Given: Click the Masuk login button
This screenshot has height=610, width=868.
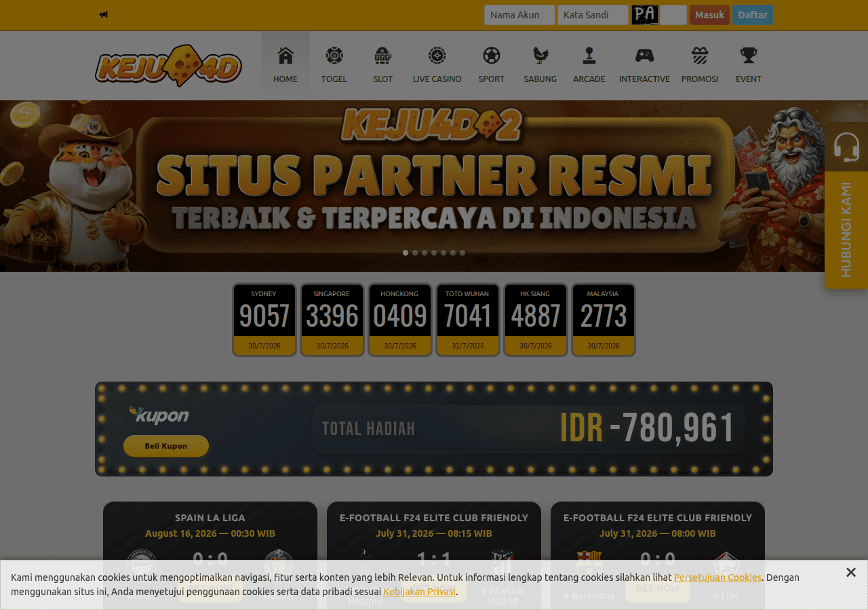Looking at the screenshot, I should 709,15.
